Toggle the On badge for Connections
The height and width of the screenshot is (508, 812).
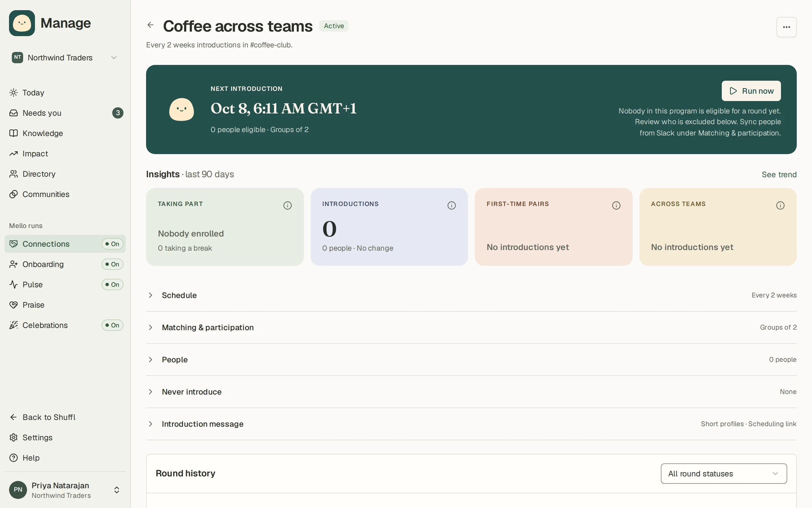[x=112, y=244]
